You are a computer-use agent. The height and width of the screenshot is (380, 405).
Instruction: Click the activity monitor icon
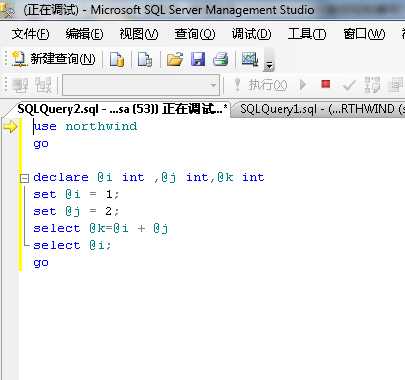coord(250,59)
